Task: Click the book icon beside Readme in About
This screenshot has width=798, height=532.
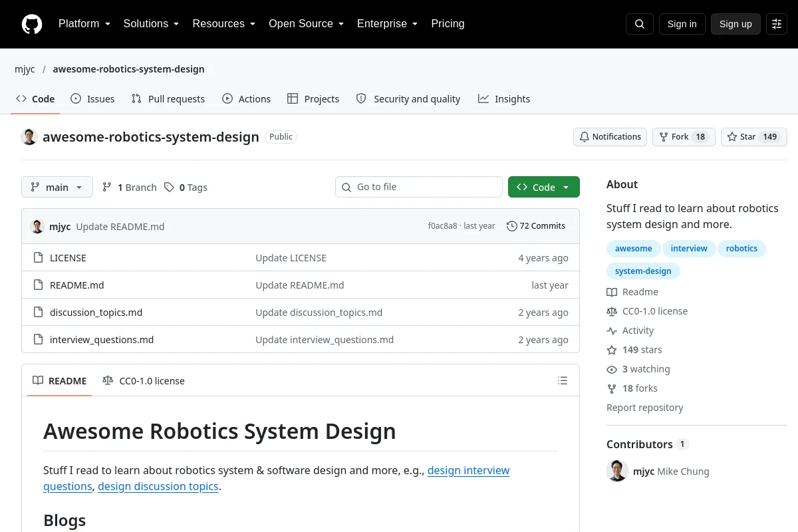Action: point(612,292)
